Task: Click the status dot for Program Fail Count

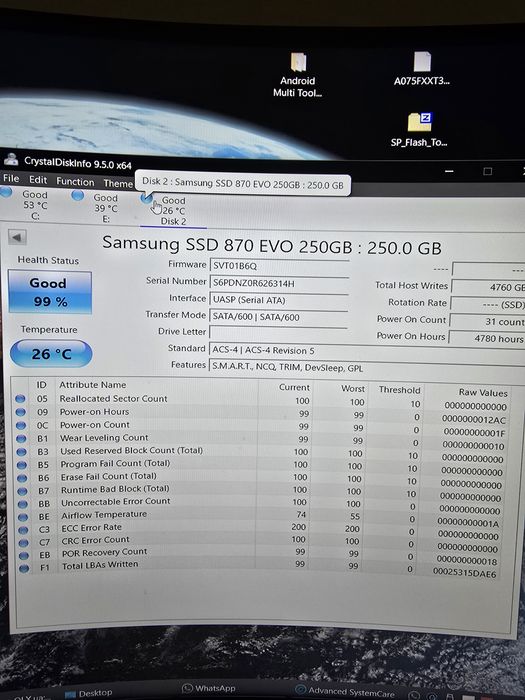Action: click(x=22, y=465)
